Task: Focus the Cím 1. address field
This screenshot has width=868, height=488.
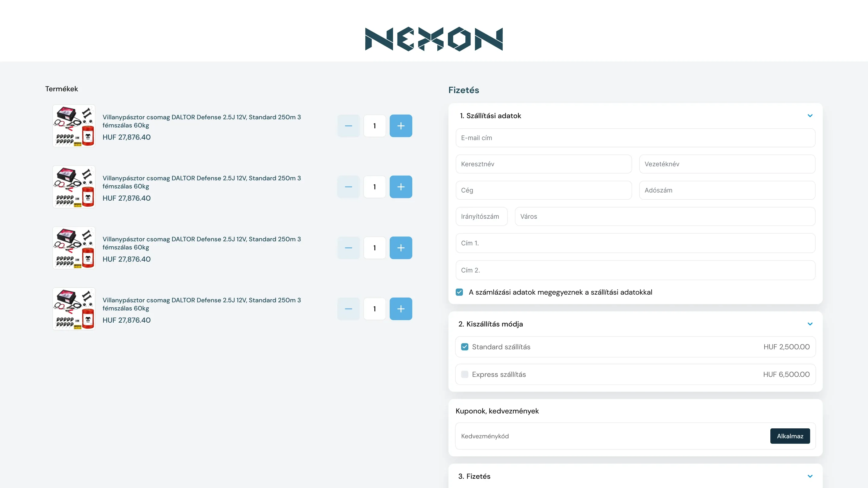Action: pos(635,243)
